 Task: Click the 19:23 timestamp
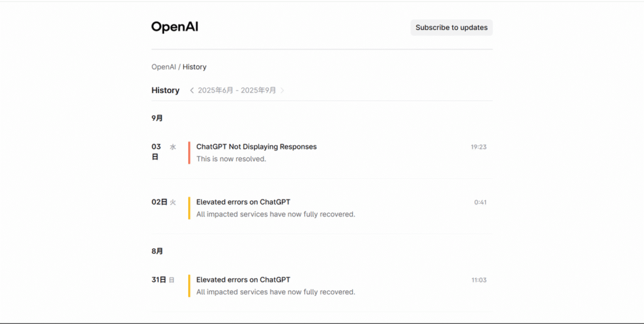tap(479, 147)
